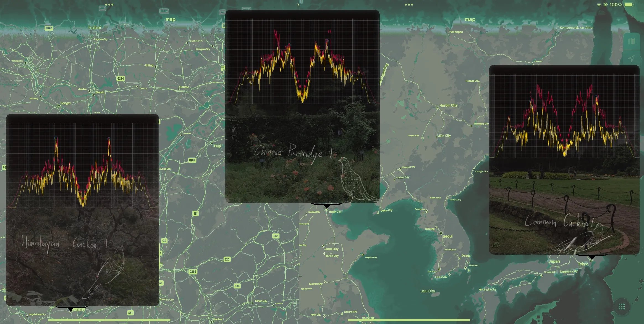The width and height of the screenshot is (644, 324).
Task: Select the seoul city label
Action: (447, 236)
